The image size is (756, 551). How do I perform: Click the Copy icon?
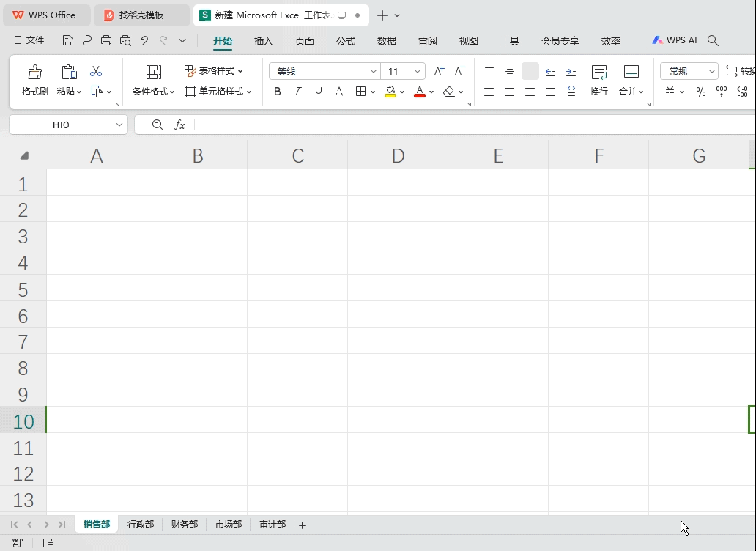click(x=97, y=92)
